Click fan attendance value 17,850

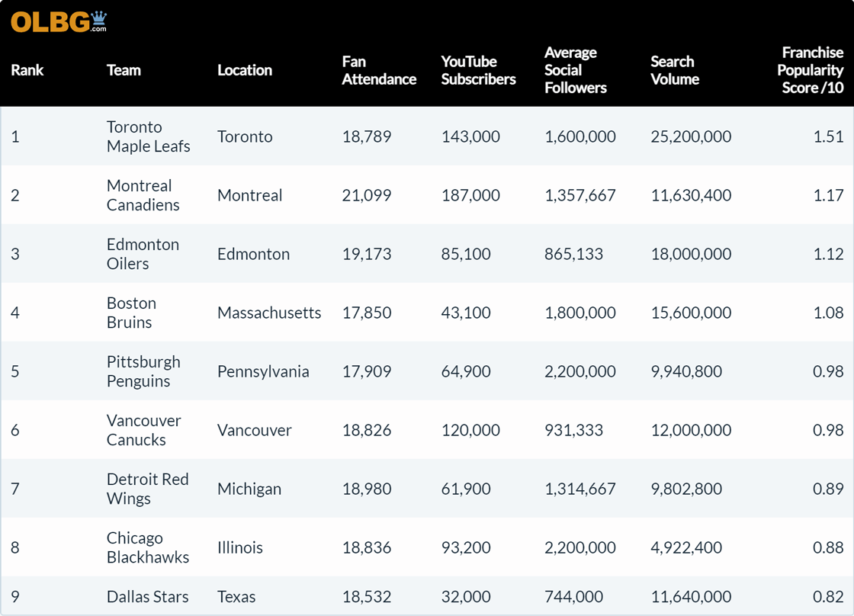367,313
